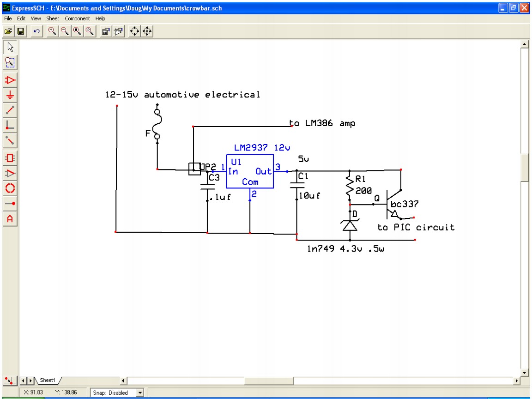This screenshot has height=399, width=532.
Task: Select the 200 resistor value text
Action: (363, 191)
